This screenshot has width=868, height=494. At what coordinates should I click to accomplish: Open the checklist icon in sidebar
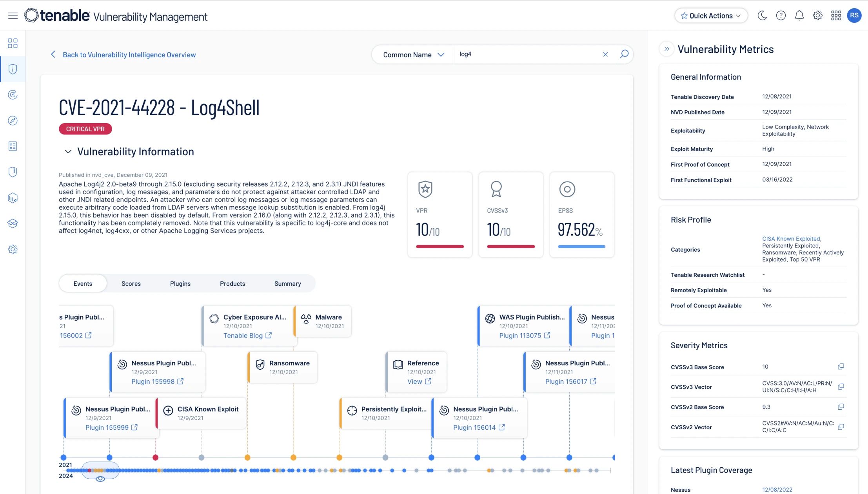tap(13, 146)
